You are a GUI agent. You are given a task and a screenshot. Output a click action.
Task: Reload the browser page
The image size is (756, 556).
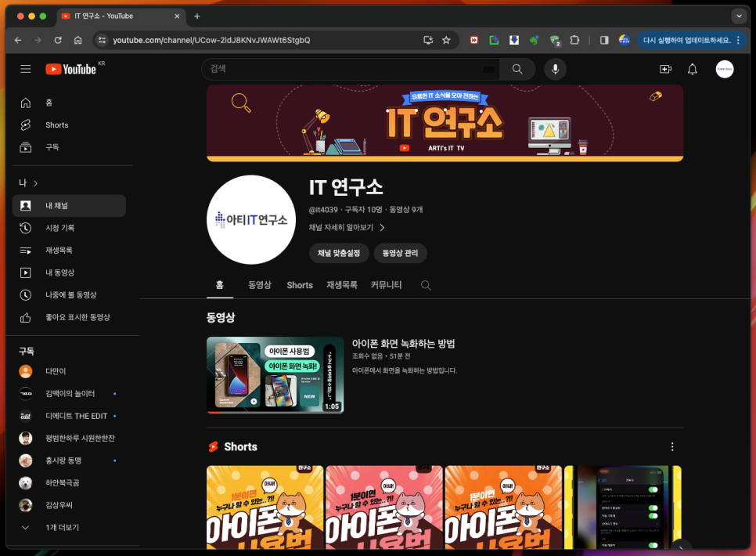[x=58, y=40]
